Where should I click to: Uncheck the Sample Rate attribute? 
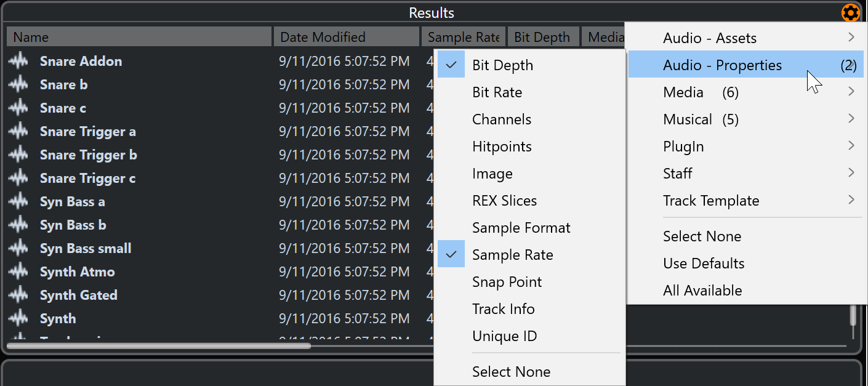tap(512, 255)
